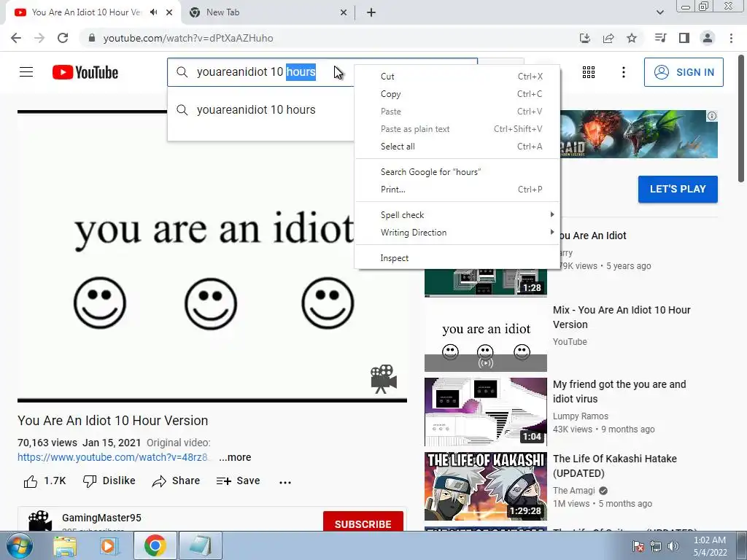This screenshot has width=747, height=560.
Task: Click the address bar URL
Action: (188, 38)
